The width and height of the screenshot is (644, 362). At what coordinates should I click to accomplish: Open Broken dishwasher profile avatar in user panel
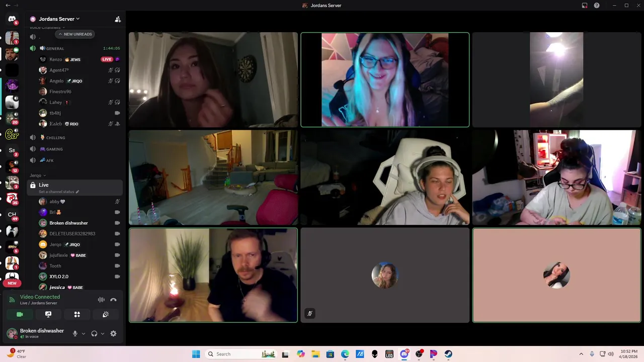(x=12, y=333)
